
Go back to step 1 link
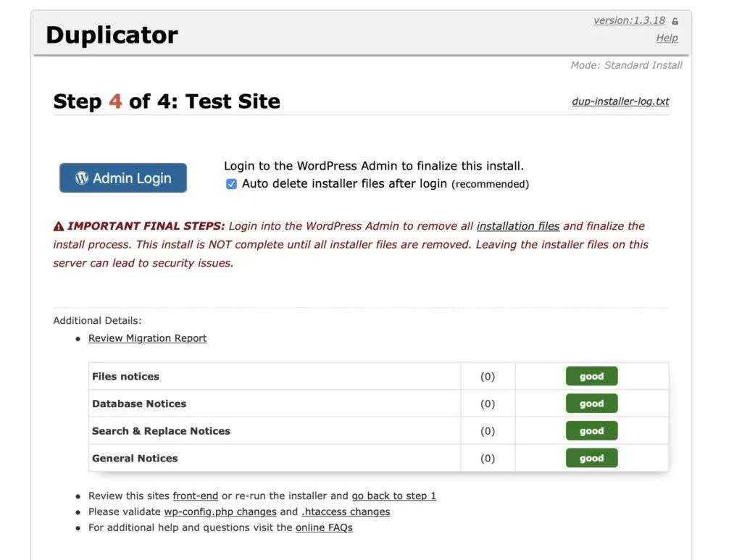coord(393,496)
